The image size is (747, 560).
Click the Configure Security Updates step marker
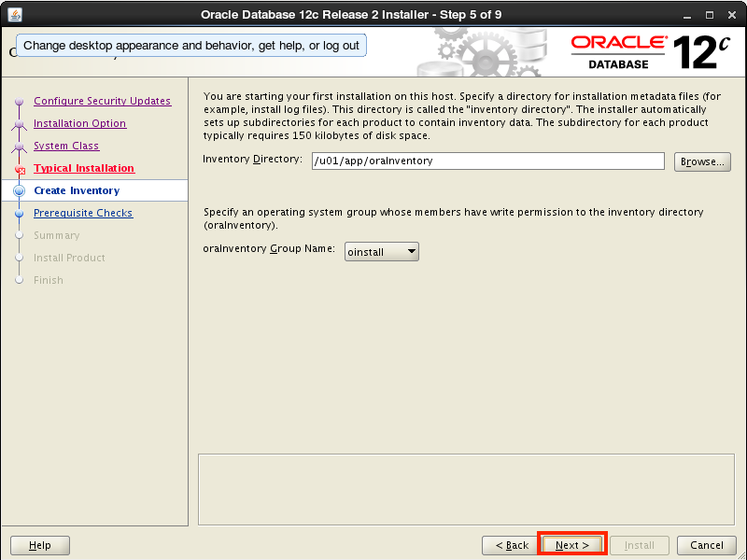pyautogui.click(x=19, y=102)
